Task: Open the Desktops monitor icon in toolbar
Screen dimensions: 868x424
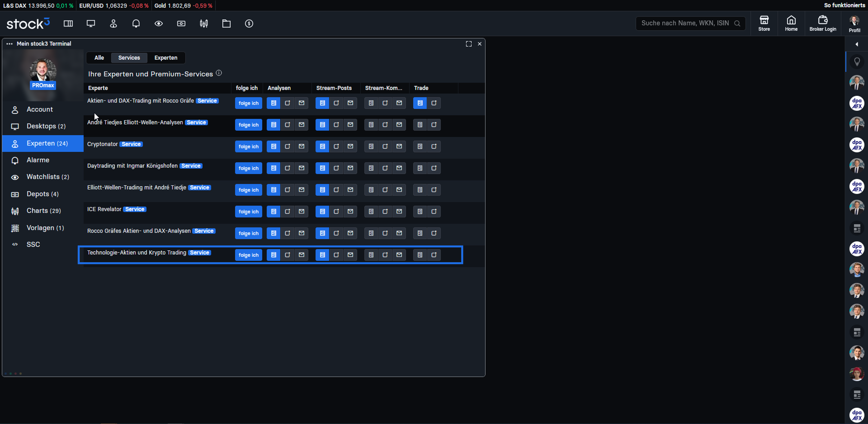Action: pos(91,24)
